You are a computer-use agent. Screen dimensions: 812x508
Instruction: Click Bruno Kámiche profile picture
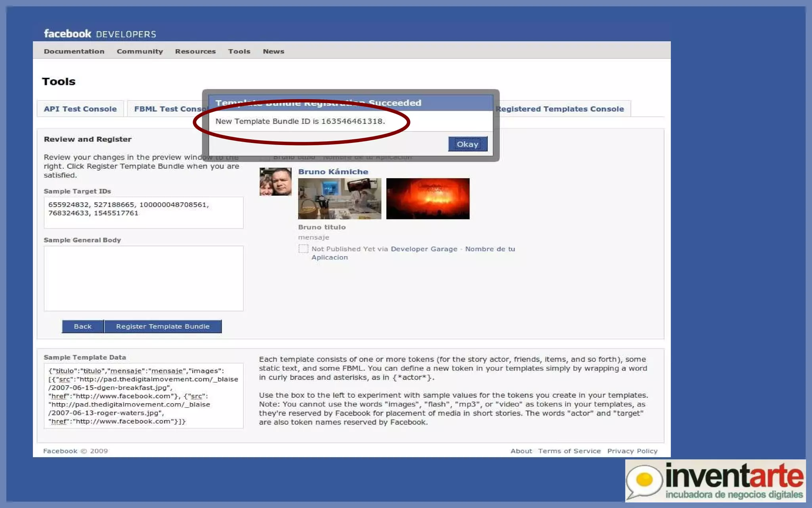tap(275, 181)
